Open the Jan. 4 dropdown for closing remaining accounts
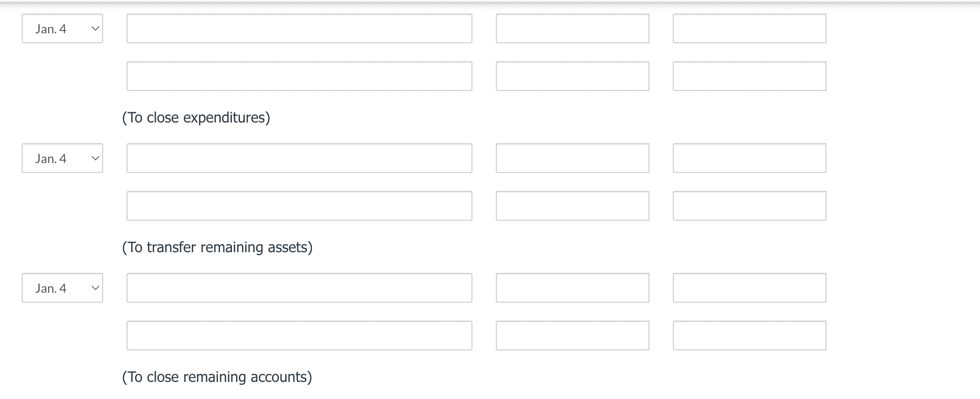Viewport: 980px width, 399px height. (62, 288)
